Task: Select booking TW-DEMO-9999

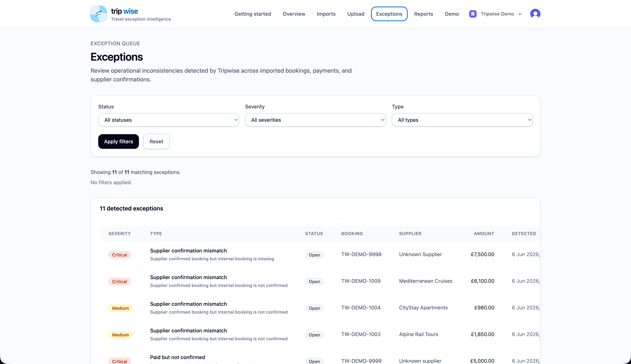Action: pyautogui.click(x=361, y=361)
